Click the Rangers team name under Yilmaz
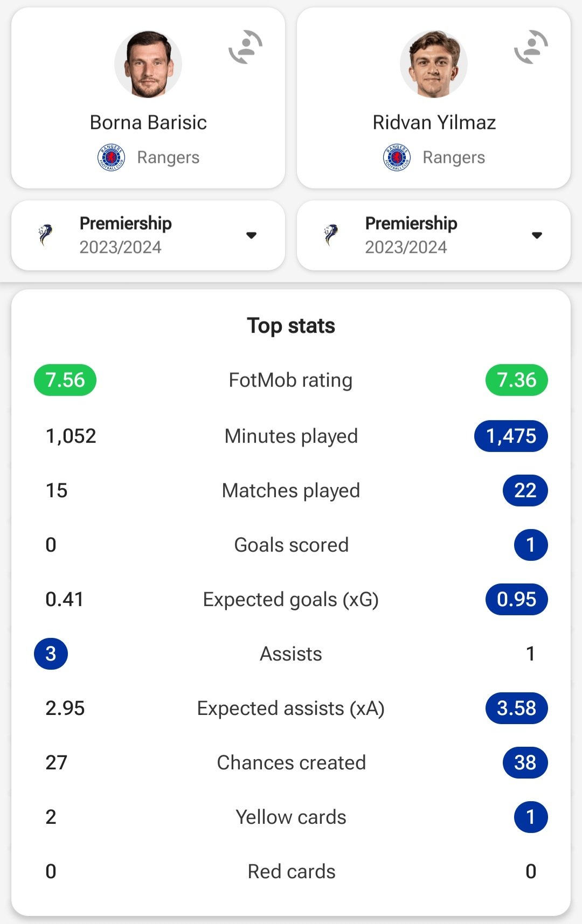Viewport: 582px width, 924px height. pyautogui.click(x=454, y=157)
